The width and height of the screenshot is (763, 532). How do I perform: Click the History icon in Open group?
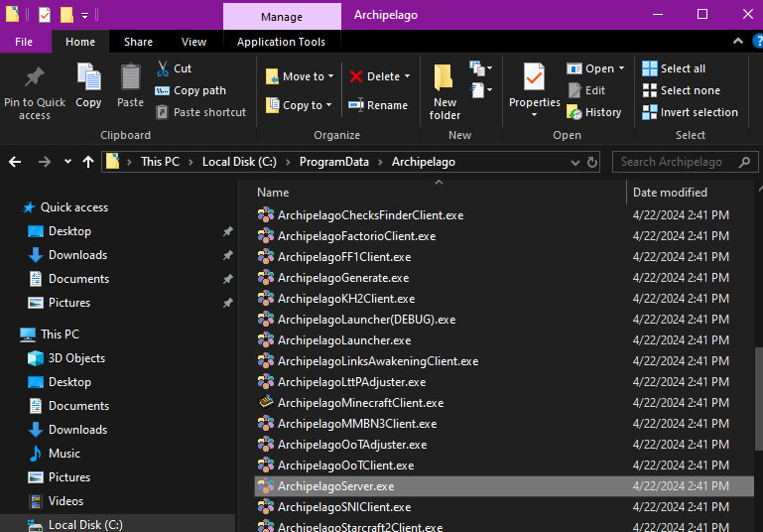574,112
